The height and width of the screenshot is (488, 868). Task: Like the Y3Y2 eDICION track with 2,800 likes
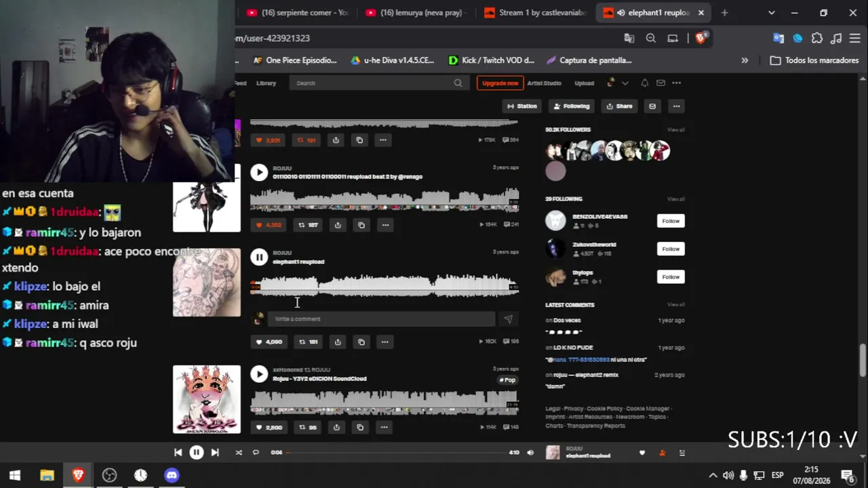coord(269,427)
